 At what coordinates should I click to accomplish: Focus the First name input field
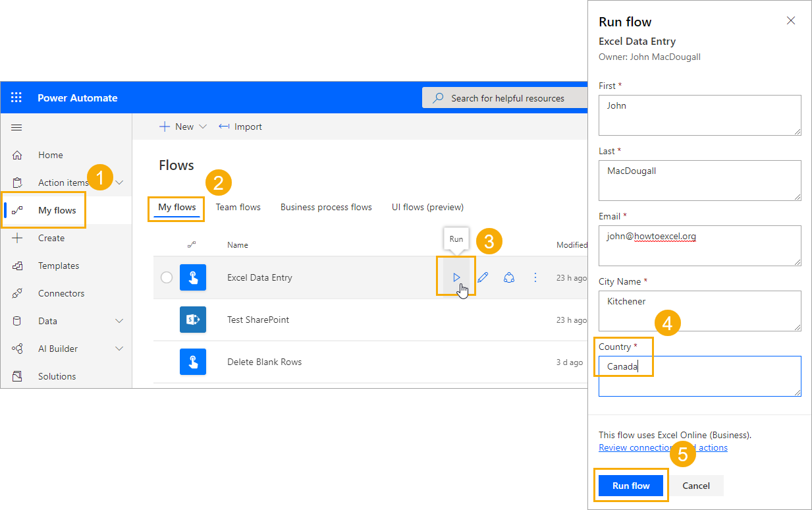click(700, 115)
